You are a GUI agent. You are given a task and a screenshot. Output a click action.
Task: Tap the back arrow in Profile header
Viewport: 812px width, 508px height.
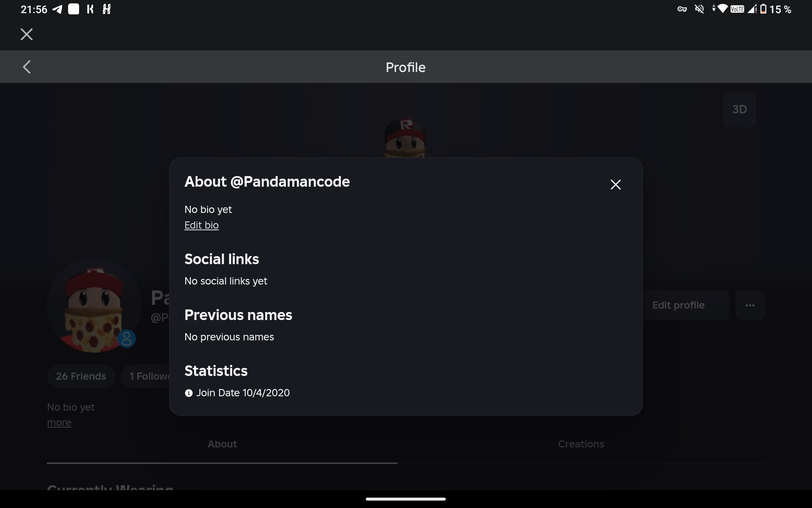[x=27, y=67]
